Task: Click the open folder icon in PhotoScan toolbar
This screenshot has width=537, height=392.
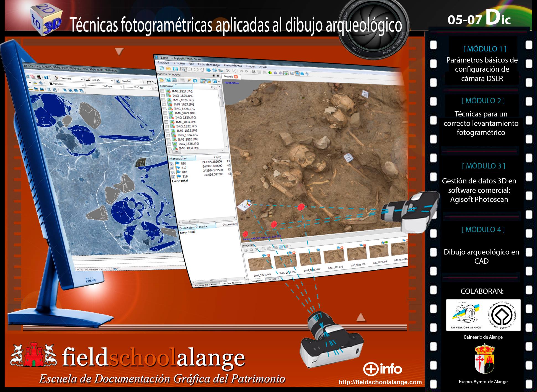Action: pyautogui.click(x=168, y=68)
